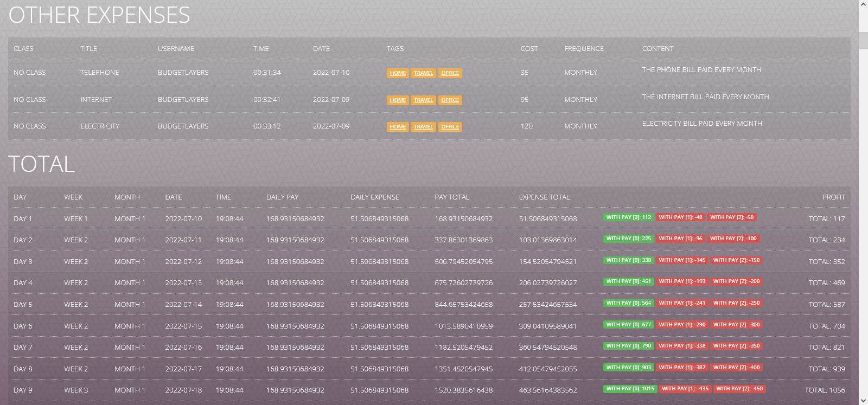Click the PROFIT column header
The width and height of the screenshot is (868, 405).
click(x=833, y=197)
